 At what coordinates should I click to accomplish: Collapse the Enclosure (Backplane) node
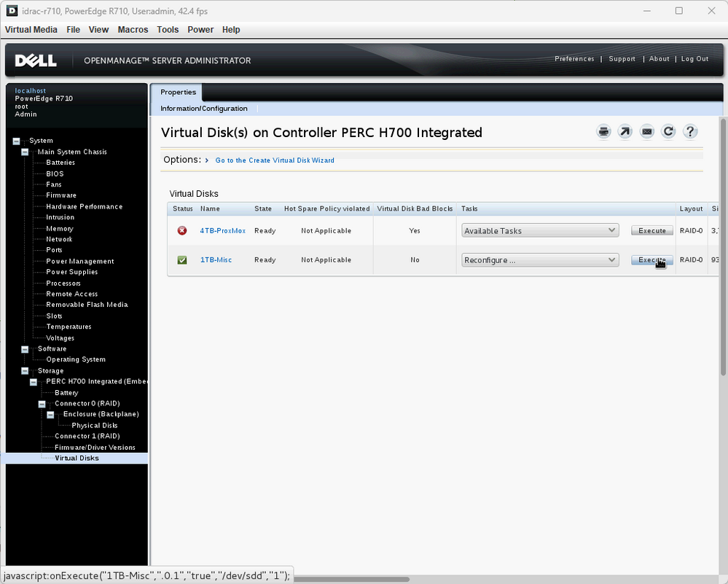click(x=50, y=414)
